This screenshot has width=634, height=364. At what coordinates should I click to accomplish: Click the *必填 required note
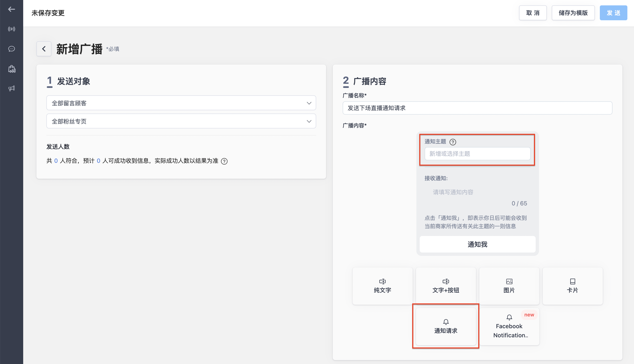pyautogui.click(x=113, y=49)
